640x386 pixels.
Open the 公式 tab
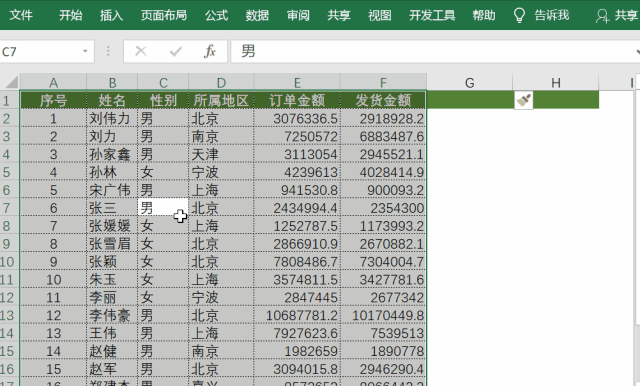click(x=216, y=16)
